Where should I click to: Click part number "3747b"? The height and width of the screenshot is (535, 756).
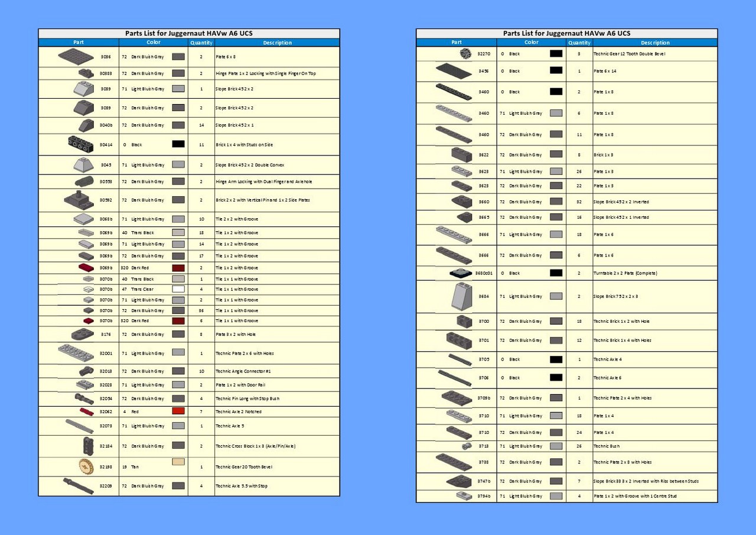tap(484, 481)
